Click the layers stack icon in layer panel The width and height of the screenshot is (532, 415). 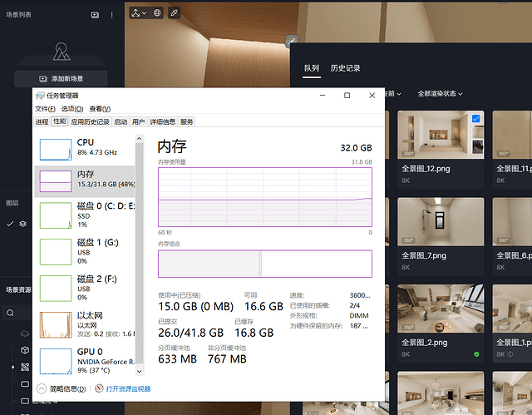click(x=23, y=224)
